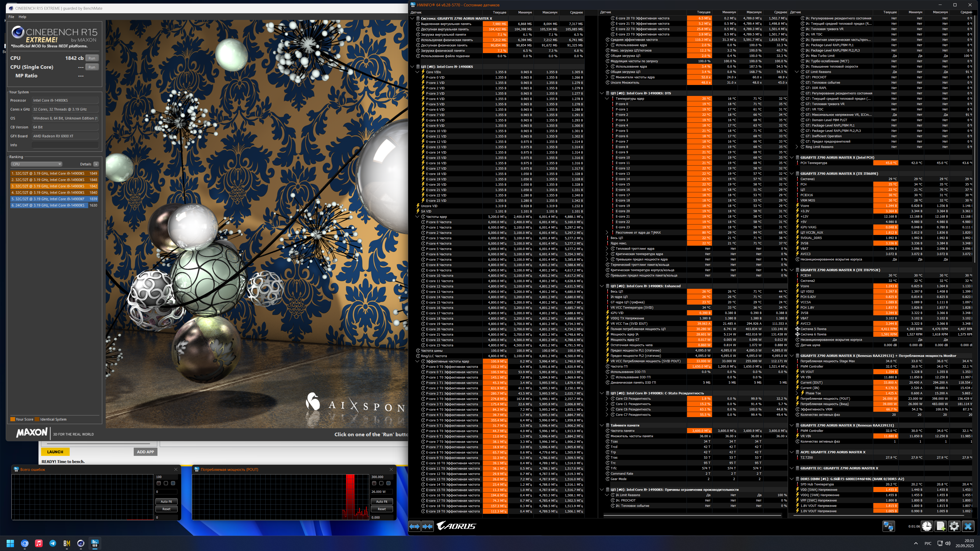
Task: Open BenchMate from the Windows taskbar
Action: tap(67, 543)
